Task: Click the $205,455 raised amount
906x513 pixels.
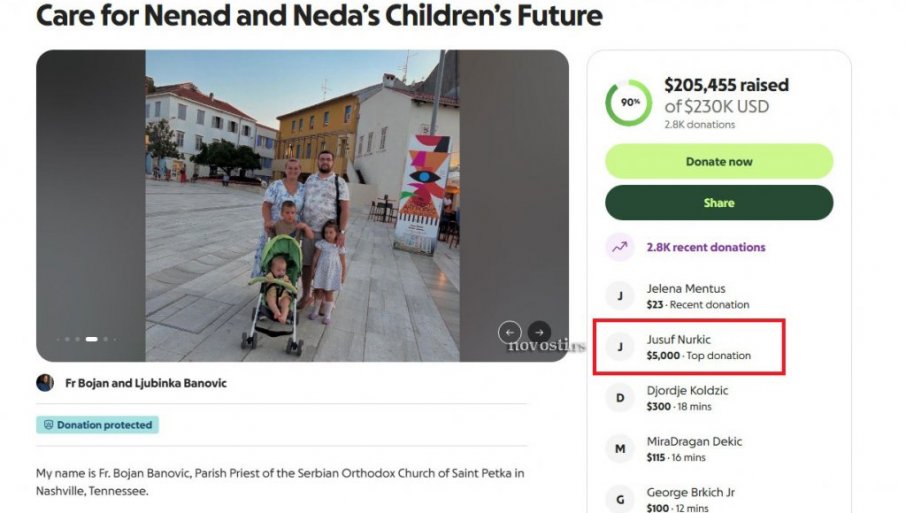Action: 726,86
